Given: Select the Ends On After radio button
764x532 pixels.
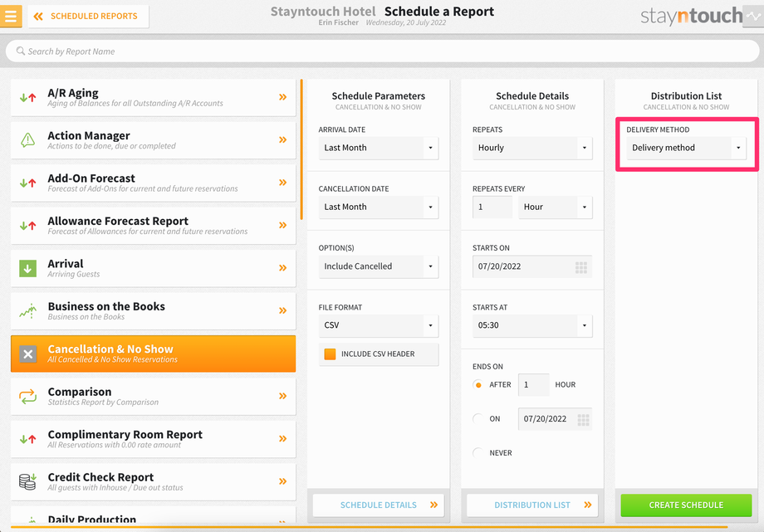Looking at the screenshot, I should click(478, 385).
